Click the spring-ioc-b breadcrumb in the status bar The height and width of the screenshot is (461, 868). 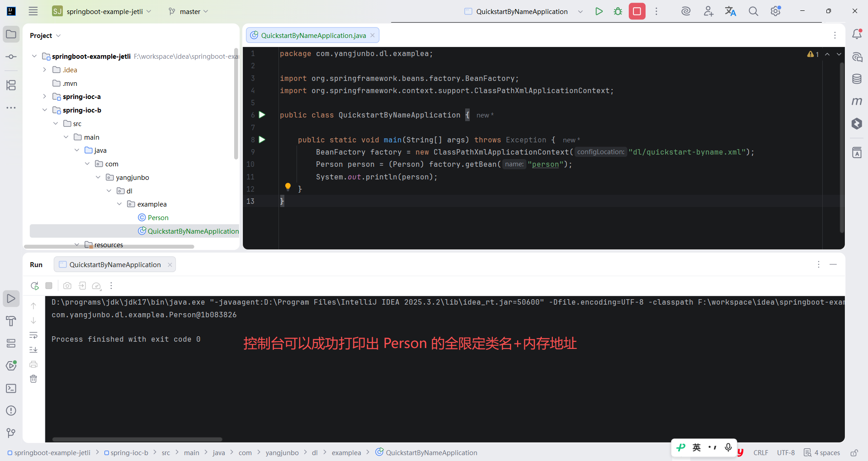click(x=126, y=452)
